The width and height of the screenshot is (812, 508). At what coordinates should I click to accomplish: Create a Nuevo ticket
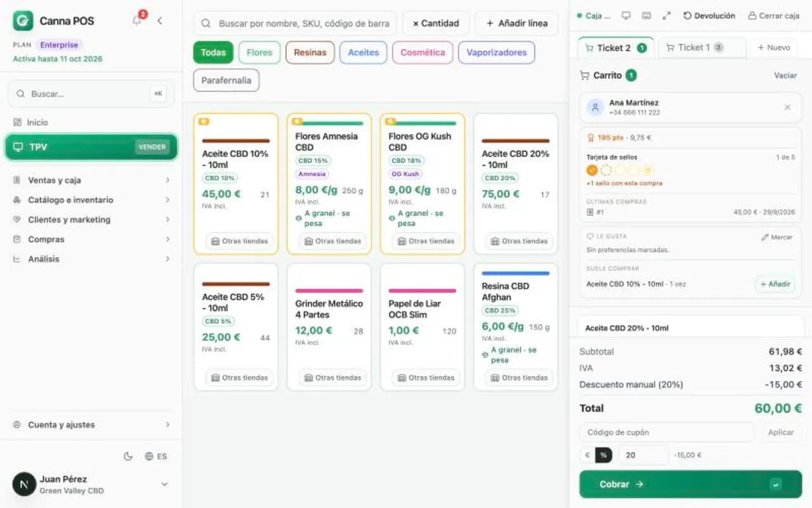pyautogui.click(x=773, y=48)
